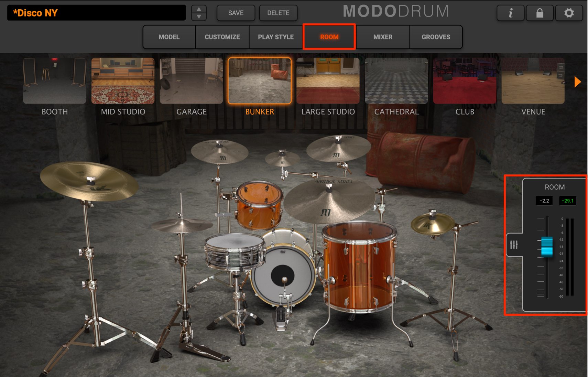588x377 pixels.
Task: Click the small splash cymbal at center
Action: click(x=282, y=158)
